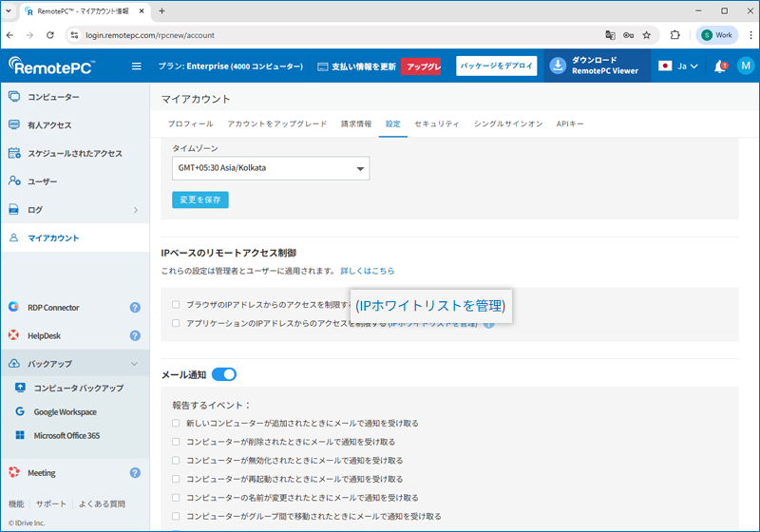
Task: Check アプリケーションのIPアドレスからのアクセスを制限 checkbox
Action: click(x=176, y=323)
